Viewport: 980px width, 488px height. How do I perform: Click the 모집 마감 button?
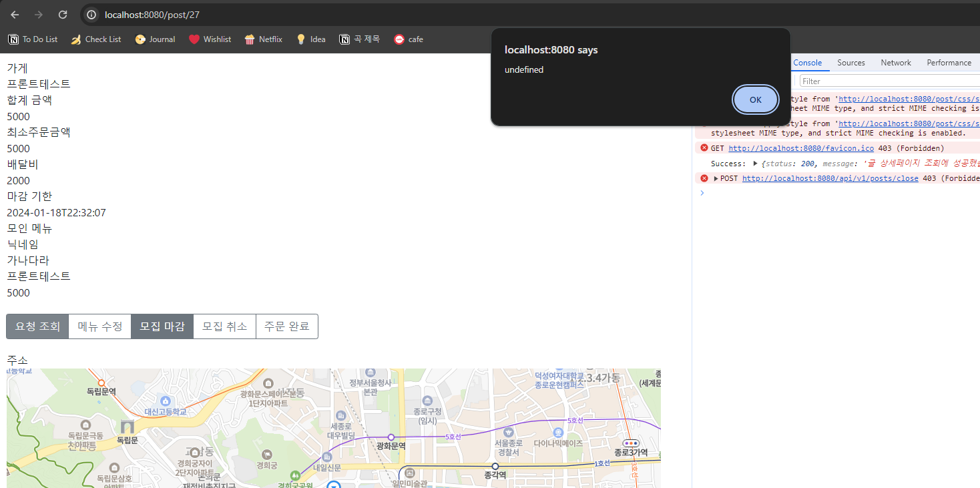[x=162, y=326]
